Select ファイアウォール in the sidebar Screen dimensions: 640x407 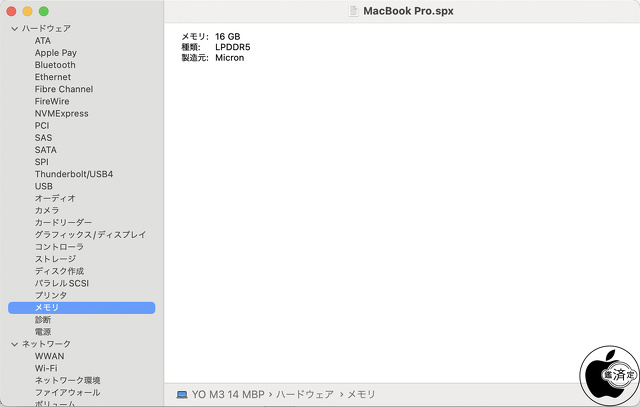pyautogui.click(x=67, y=393)
